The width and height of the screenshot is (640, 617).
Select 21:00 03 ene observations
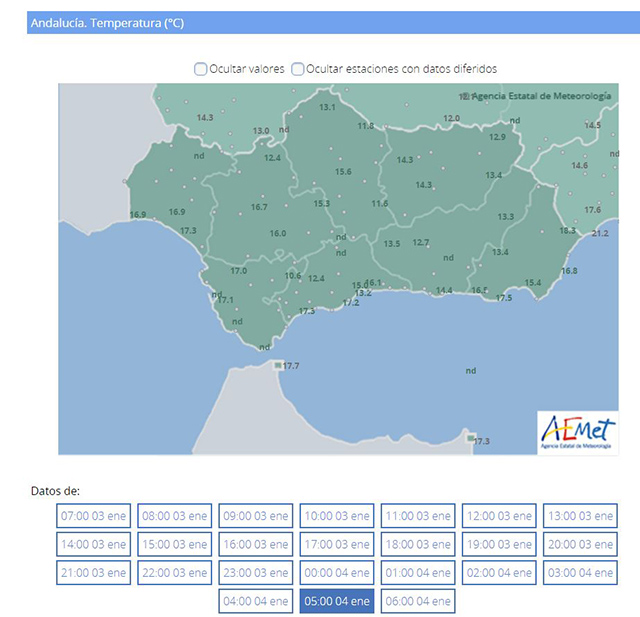coord(93,572)
